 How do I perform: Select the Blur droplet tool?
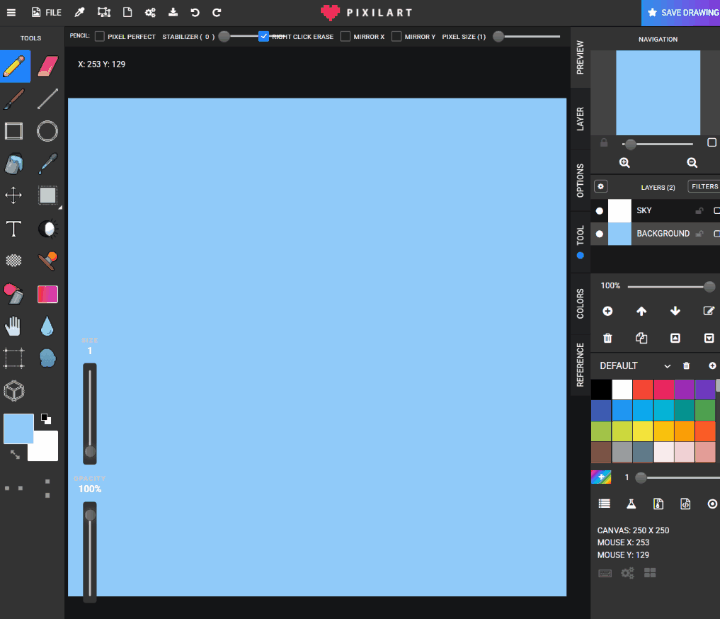(47, 326)
